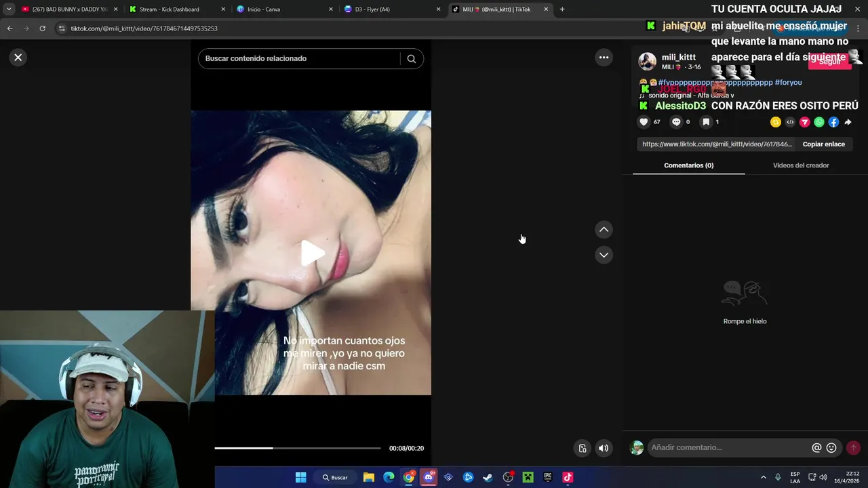Screen dimensions: 868x488
Task: Open OBS Studio from taskbar
Action: (x=508, y=477)
